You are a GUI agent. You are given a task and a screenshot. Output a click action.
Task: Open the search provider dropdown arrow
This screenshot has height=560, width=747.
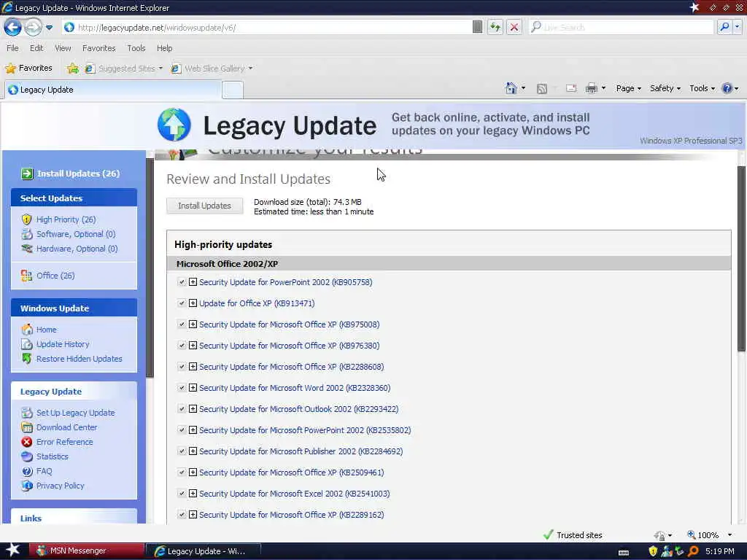737,27
